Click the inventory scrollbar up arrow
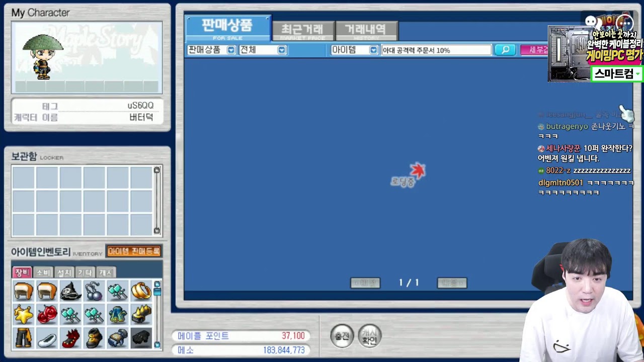This screenshot has height=362, width=644. pos(157,285)
